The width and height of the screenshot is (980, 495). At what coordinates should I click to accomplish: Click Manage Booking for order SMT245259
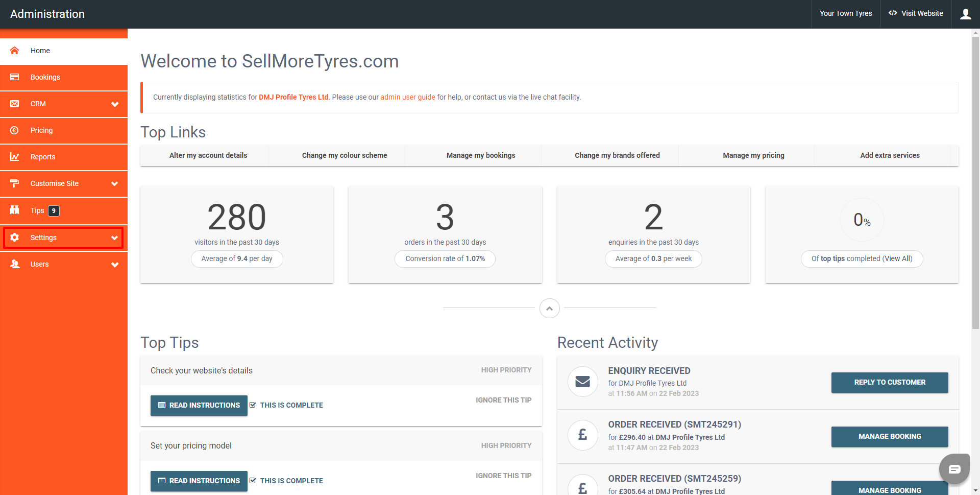(x=890, y=488)
